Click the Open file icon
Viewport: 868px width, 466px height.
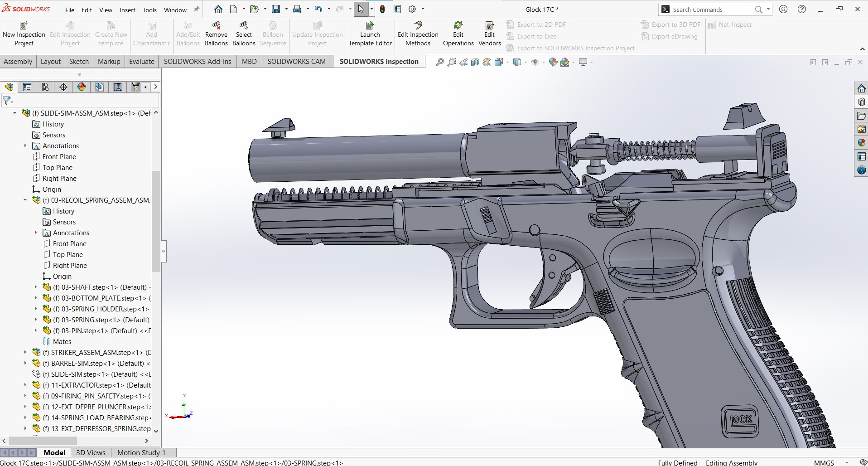[x=254, y=9]
